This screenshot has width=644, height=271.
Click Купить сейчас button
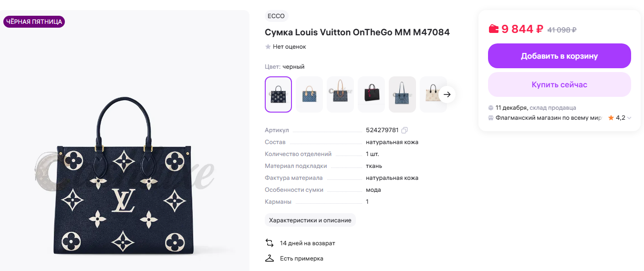click(x=560, y=84)
